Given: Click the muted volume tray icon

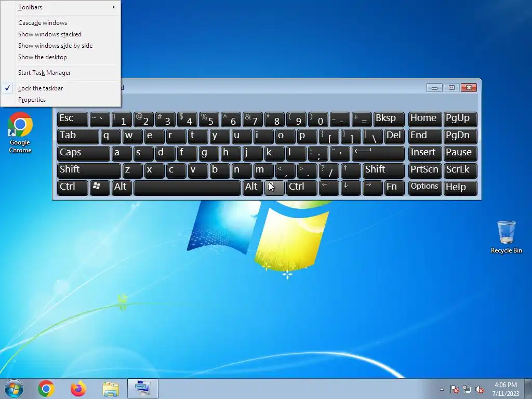Looking at the screenshot, I should click(x=480, y=390).
